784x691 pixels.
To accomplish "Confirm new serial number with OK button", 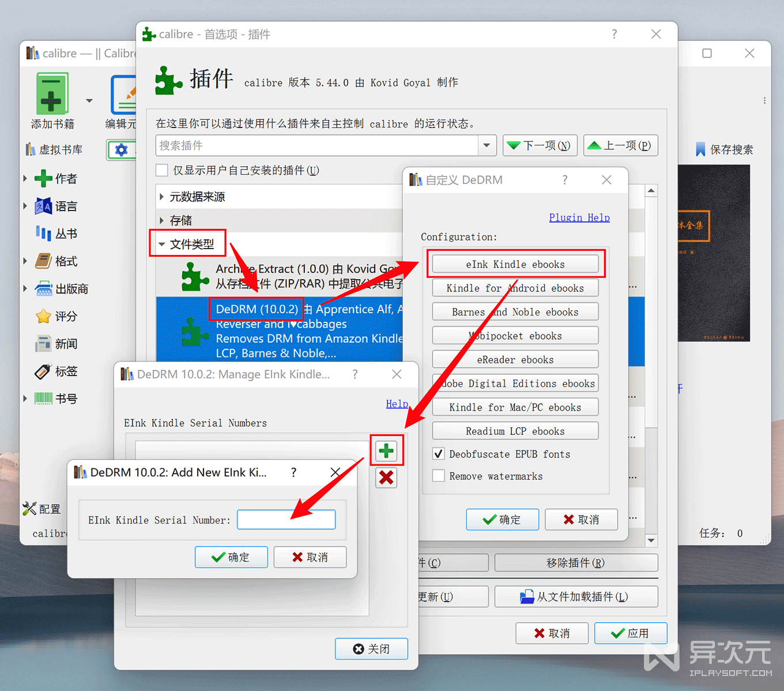I will click(231, 557).
